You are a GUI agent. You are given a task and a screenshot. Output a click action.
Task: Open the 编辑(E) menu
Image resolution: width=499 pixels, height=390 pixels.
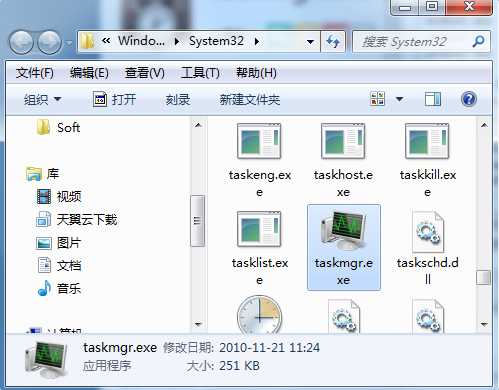(x=89, y=73)
